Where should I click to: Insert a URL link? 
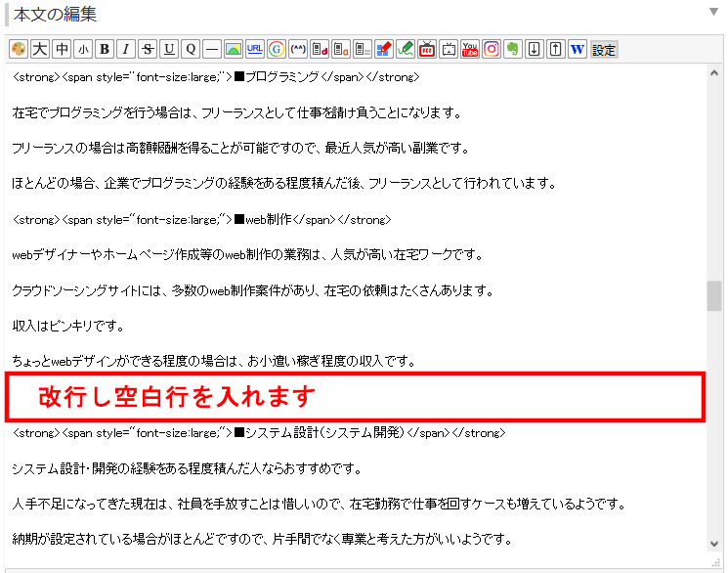[x=255, y=49]
